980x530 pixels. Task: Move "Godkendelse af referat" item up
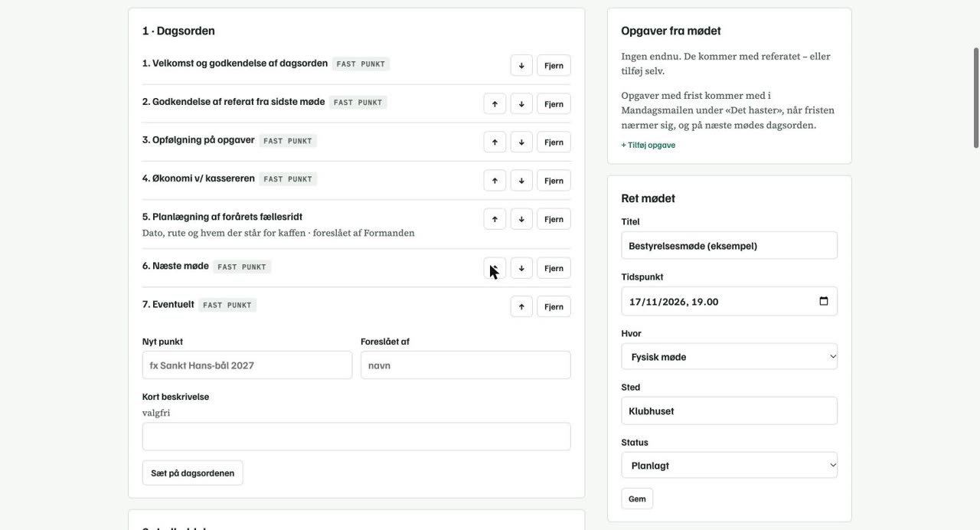coord(495,103)
